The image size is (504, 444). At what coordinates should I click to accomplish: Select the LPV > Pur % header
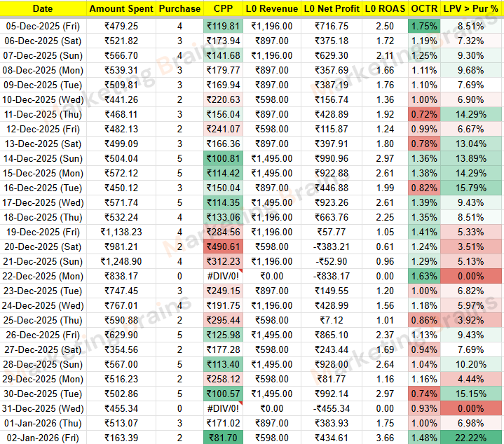tap(472, 9)
